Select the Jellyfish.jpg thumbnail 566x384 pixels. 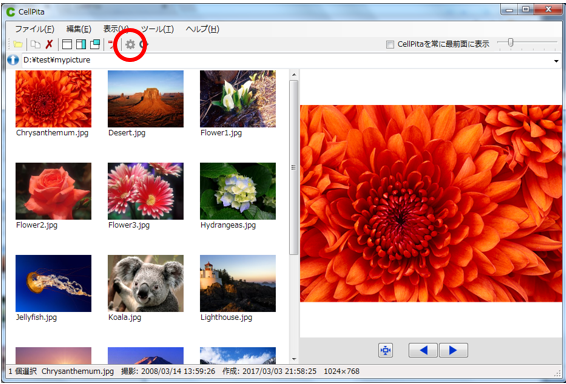pos(53,284)
